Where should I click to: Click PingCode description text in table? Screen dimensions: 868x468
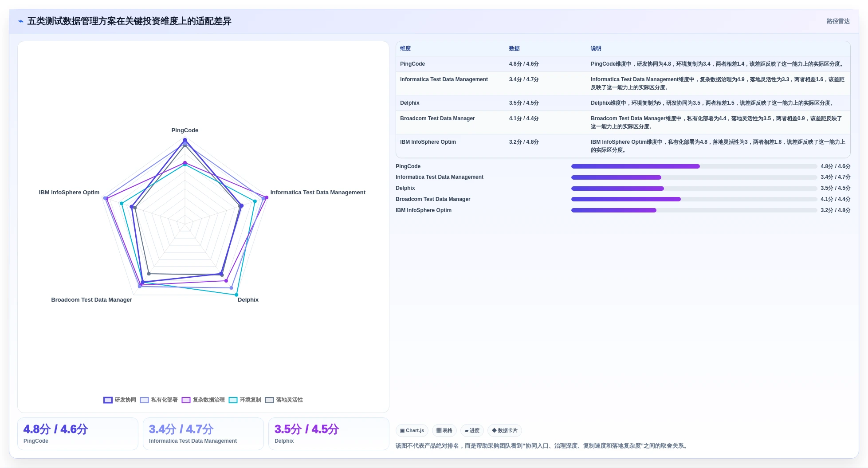click(x=718, y=64)
